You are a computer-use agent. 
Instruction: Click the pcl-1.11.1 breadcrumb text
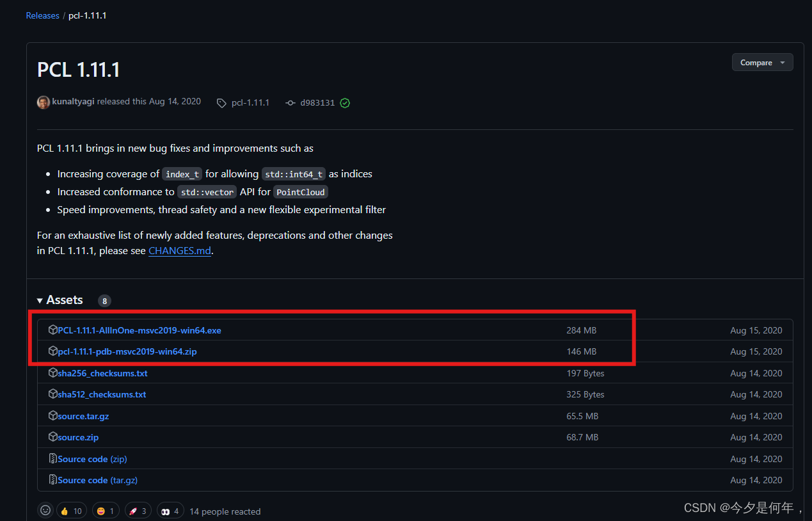click(x=88, y=15)
